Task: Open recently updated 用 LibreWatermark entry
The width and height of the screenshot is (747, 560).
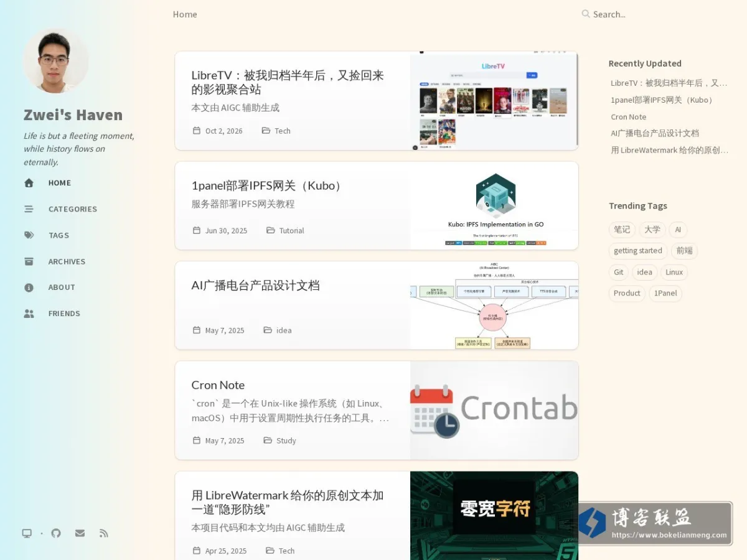Action: (x=669, y=150)
